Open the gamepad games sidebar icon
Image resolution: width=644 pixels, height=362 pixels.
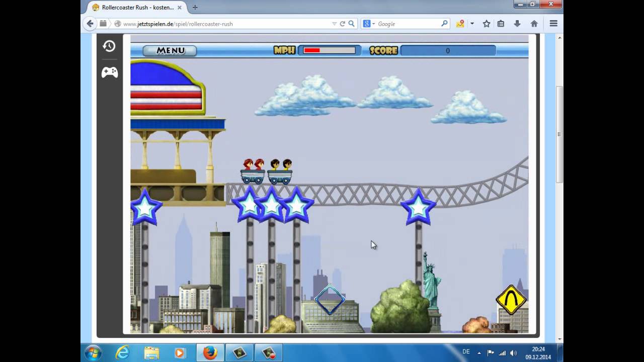point(110,72)
